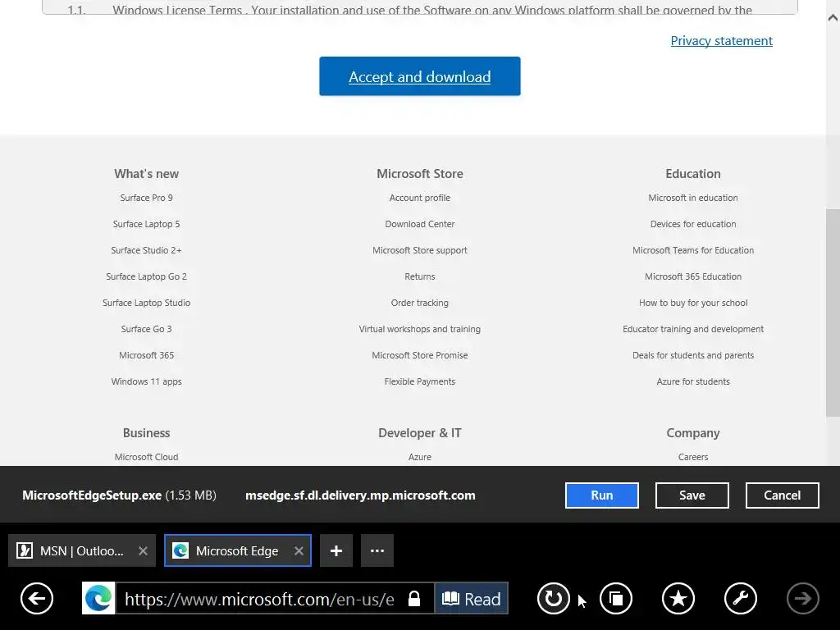The height and width of the screenshot is (630, 840).
Task: Open Microsoft Teams for Education link
Action: pyautogui.click(x=693, y=250)
